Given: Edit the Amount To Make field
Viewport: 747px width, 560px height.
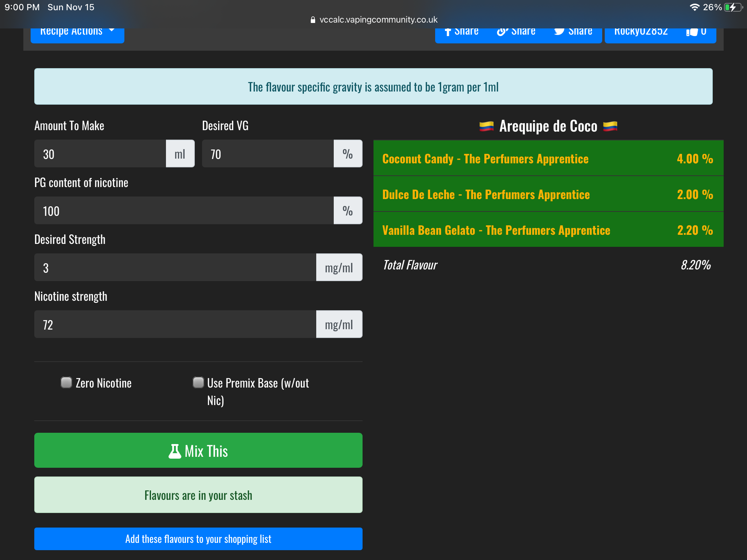Looking at the screenshot, I should pyautogui.click(x=100, y=154).
